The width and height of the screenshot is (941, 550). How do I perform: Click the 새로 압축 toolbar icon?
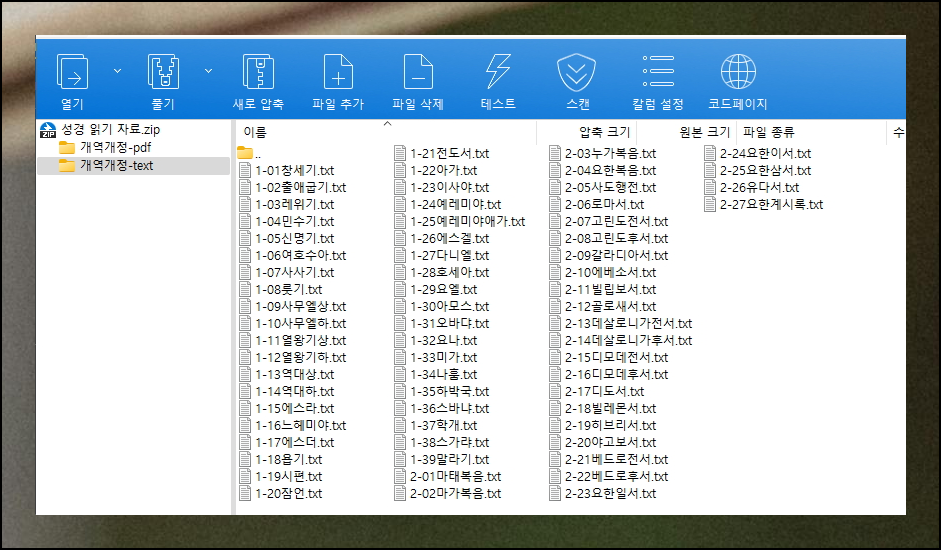click(x=258, y=73)
